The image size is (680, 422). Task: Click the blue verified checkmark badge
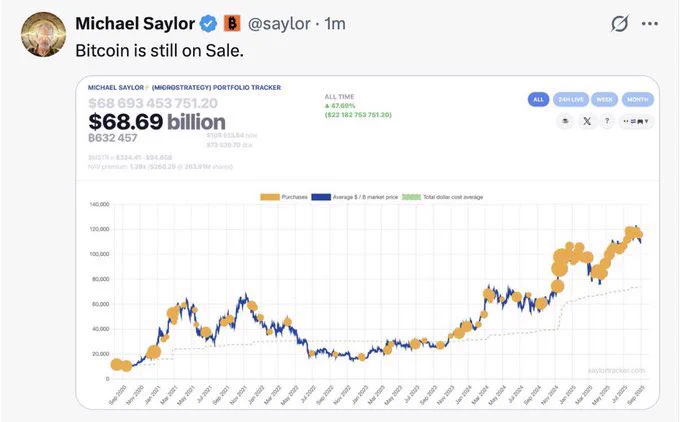pos(208,23)
